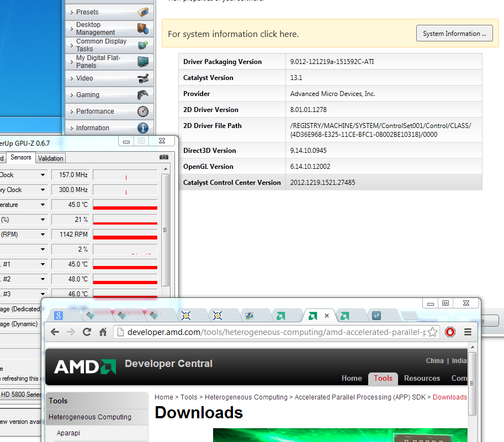The height and width of the screenshot is (442, 504).
Task: Open dropdown for 157.0 MHz clock sensor
Action: click(43, 175)
